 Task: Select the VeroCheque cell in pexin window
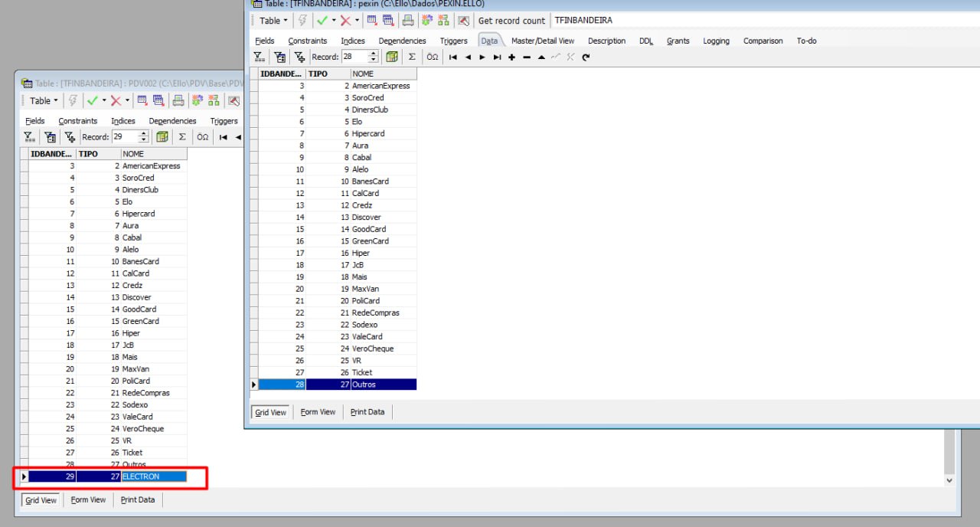pos(384,349)
